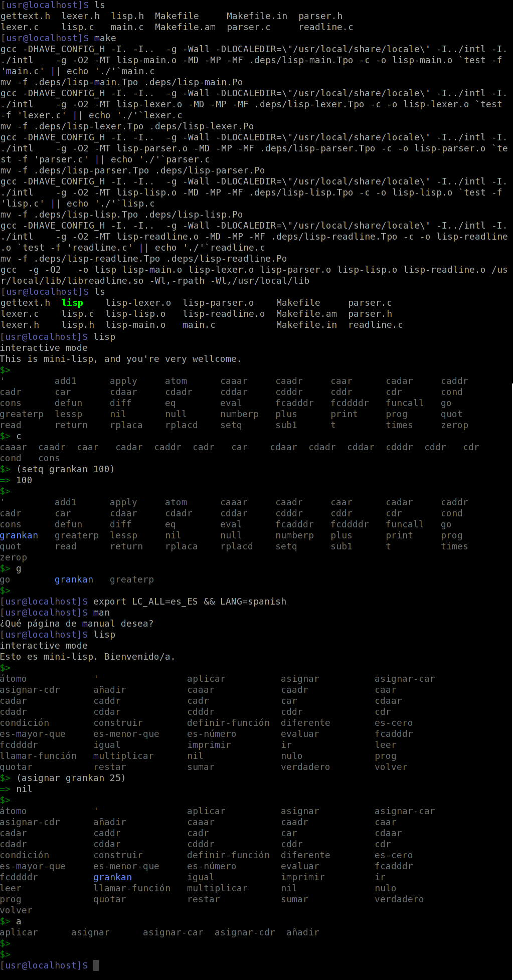Click the green bold 'lisp' executable name
The width and height of the screenshot is (513, 980).
(72, 302)
